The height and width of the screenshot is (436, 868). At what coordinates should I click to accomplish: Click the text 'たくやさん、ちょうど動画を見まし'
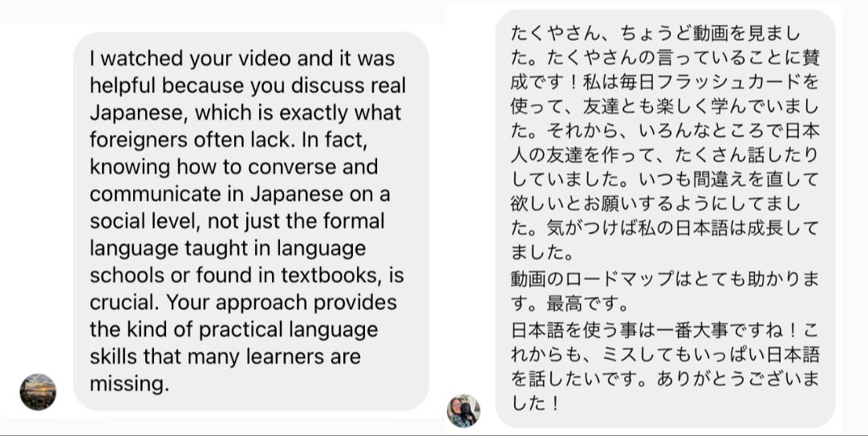pyautogui.click(x=655, y=33)
